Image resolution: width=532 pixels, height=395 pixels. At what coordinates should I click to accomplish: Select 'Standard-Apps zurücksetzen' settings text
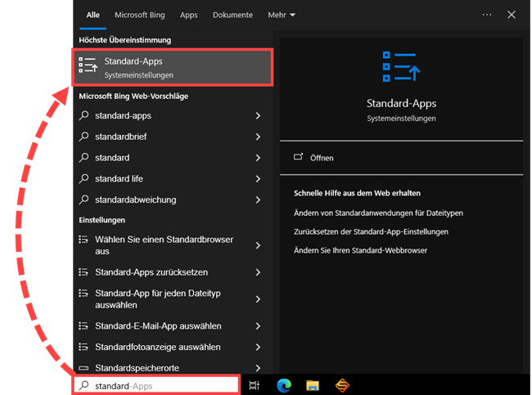151,272
